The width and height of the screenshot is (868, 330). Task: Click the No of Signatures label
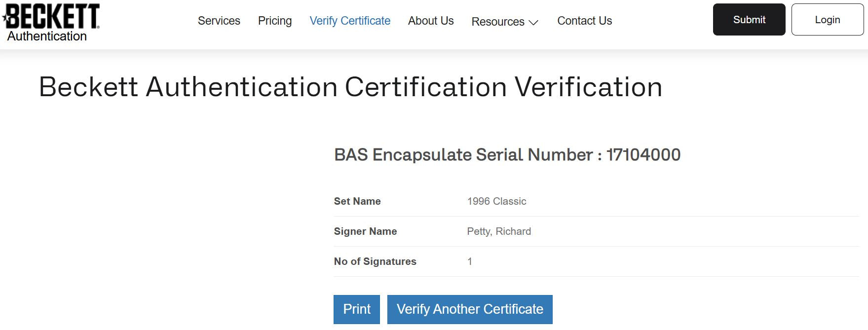point(375,261)
